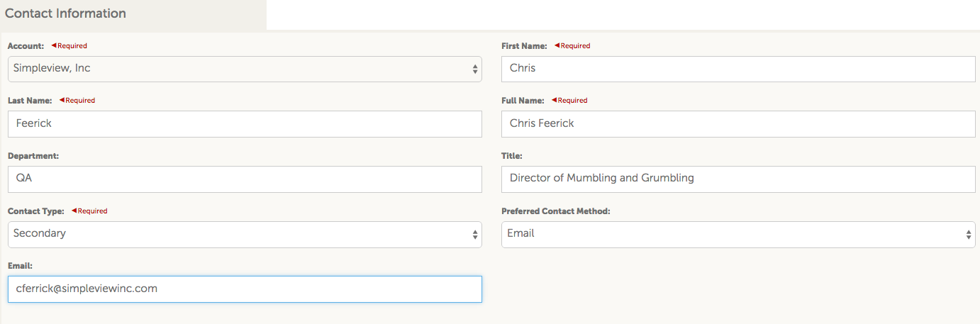Click the Title: label
The image size is (980, 324).
(x=512, y=156)
